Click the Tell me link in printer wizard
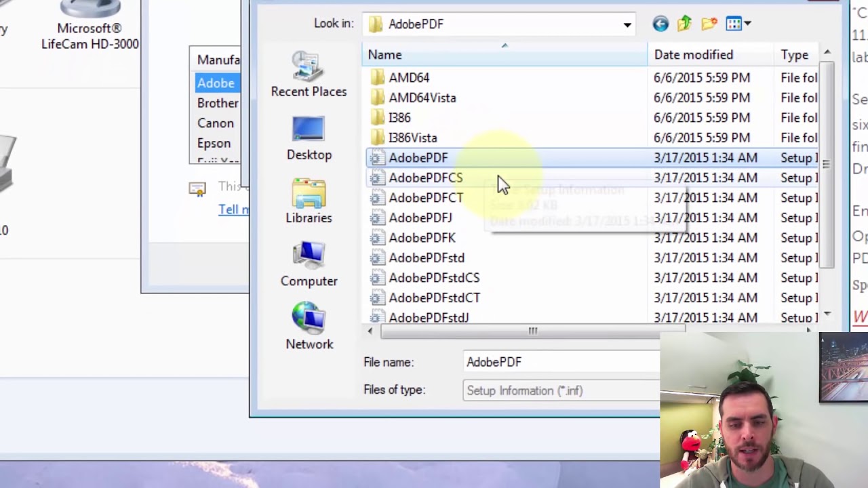868x488 pixels. pyautogui.click(x=233, y=209)
